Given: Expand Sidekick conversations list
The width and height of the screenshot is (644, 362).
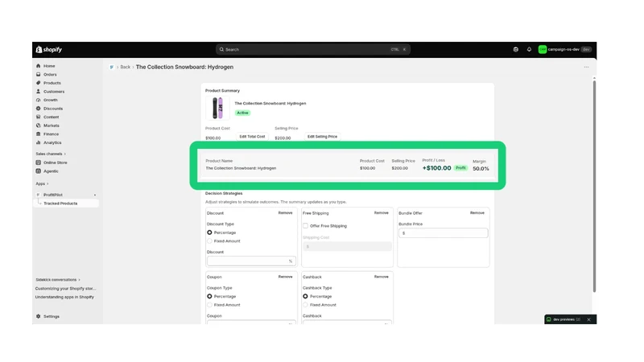Looking at the screenshot, I should pyautogui.click(x=58, y=280).
